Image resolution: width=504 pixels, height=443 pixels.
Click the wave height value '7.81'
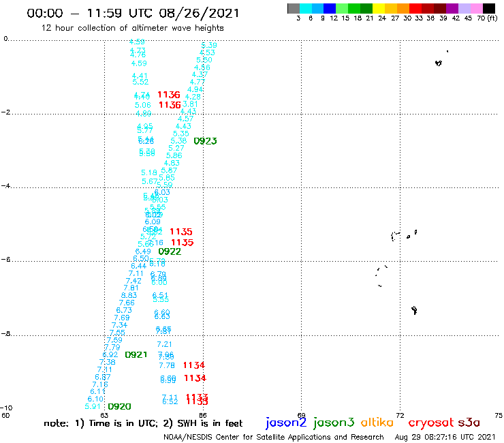(x=131, y=288)
